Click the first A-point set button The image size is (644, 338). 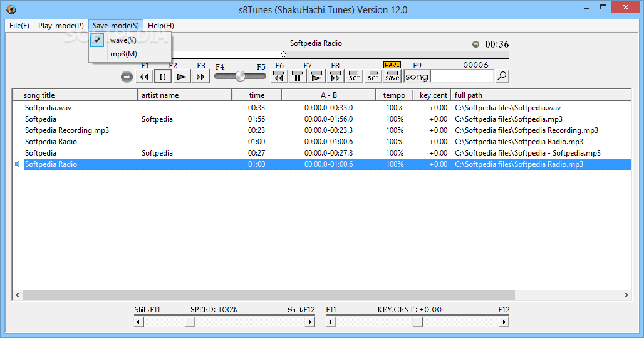[x=354, y=77]
